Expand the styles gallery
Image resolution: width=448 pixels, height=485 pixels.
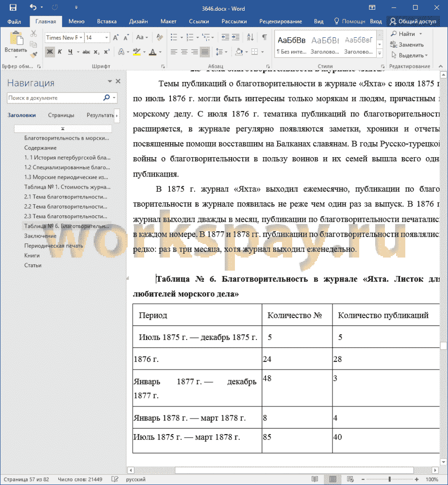tap(380, 53)
